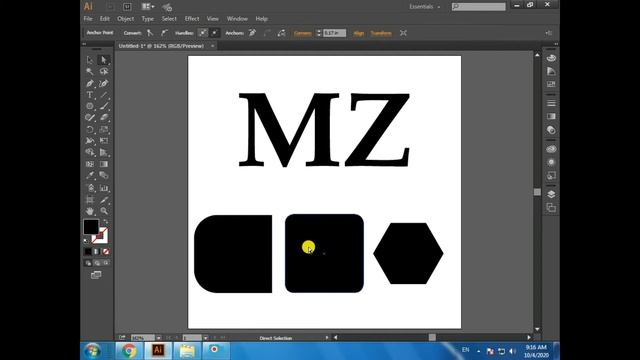The height and width of the screenshot is (360, 640).
Task: Open the Window menu
Action: 237,19
